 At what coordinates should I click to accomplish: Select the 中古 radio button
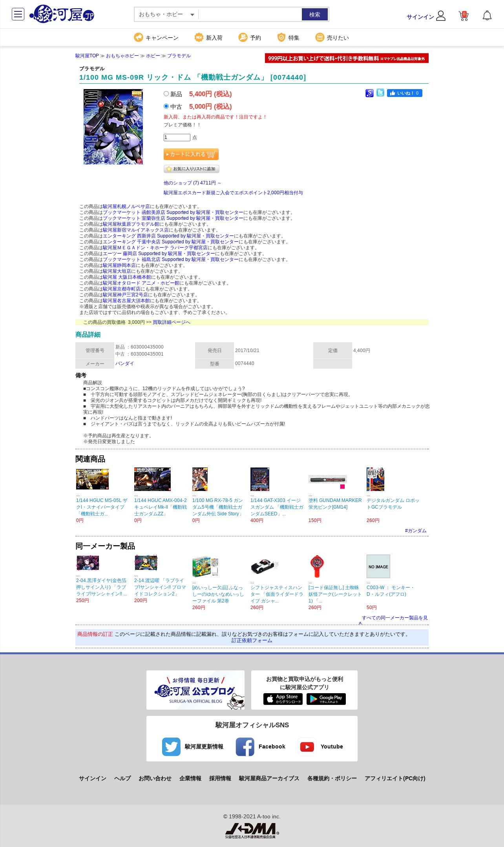pos(166,106)
